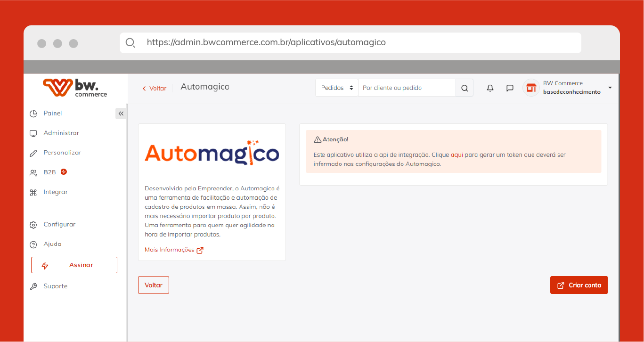Click the lightning bolt icon in Assinar
The image size is (644, 342).
point(45,265)
